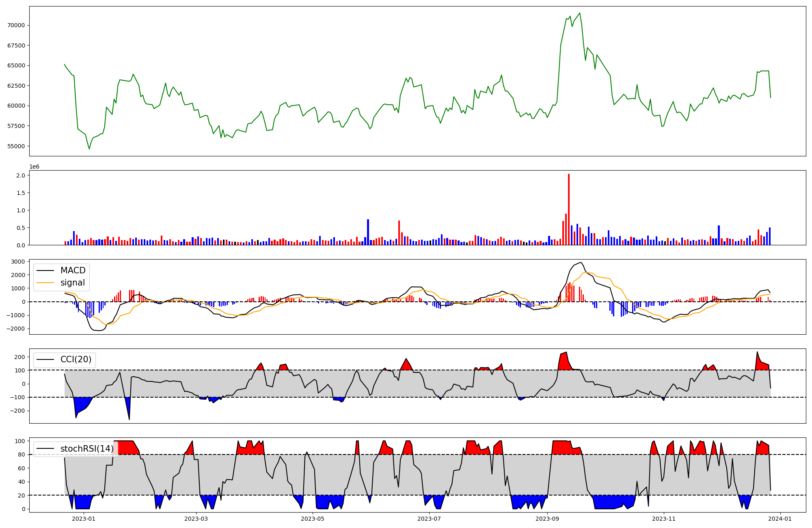Click the 55000 price axis tick label

[16, 146]
